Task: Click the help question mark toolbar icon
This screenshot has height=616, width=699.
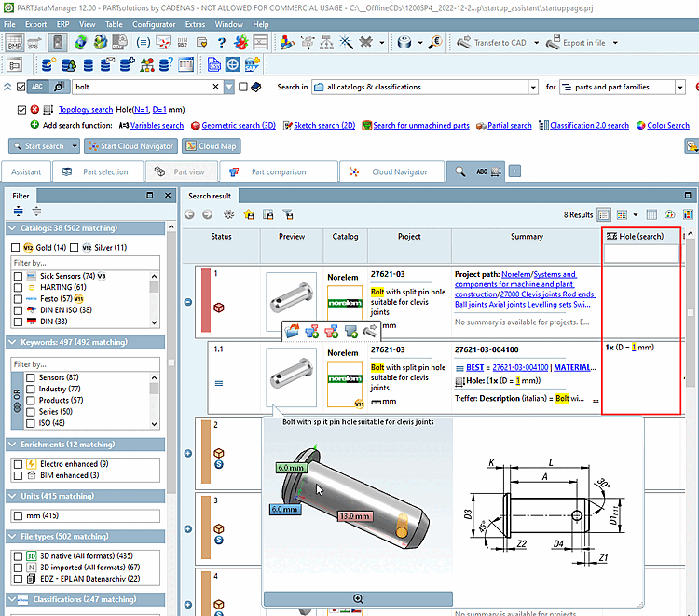Action: pyautogui.click(x=223, y=43)
